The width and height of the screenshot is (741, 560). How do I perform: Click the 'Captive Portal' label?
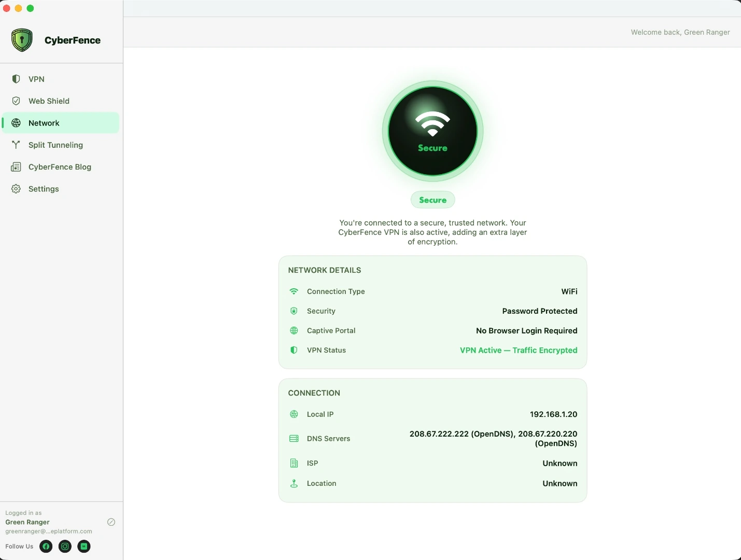pyautogui.click(x=331, y=330)
